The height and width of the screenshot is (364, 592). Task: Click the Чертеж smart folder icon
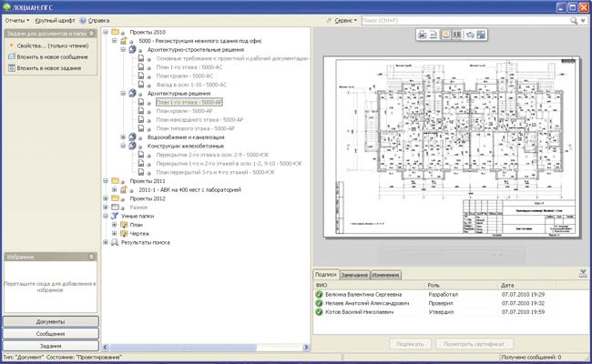(124, 234)
